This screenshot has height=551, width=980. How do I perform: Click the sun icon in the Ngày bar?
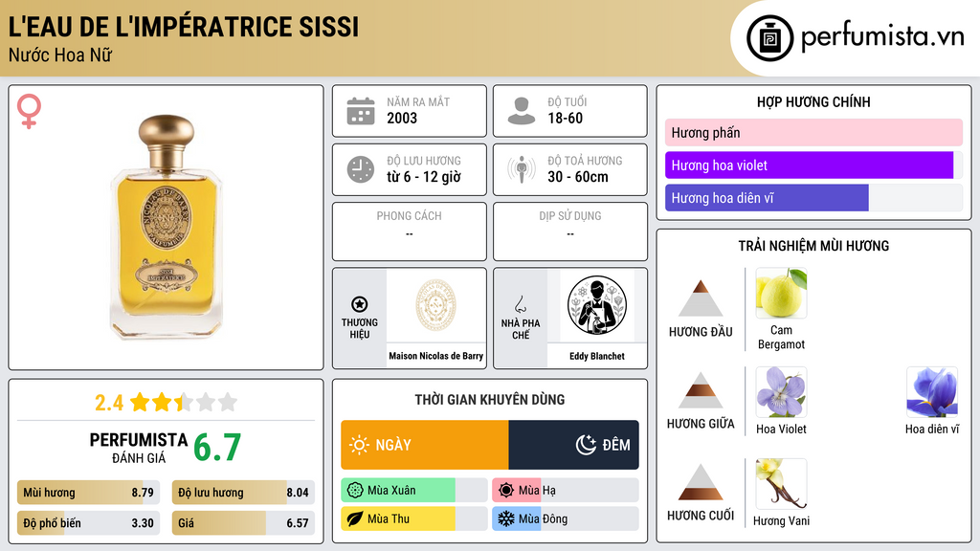click(x=359, y=445)
